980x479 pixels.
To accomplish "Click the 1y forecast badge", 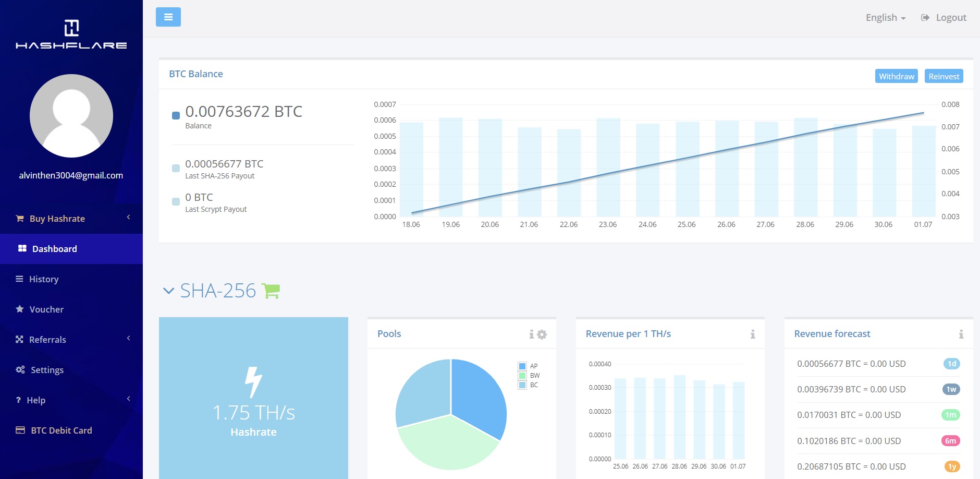I will pos(952,466).
